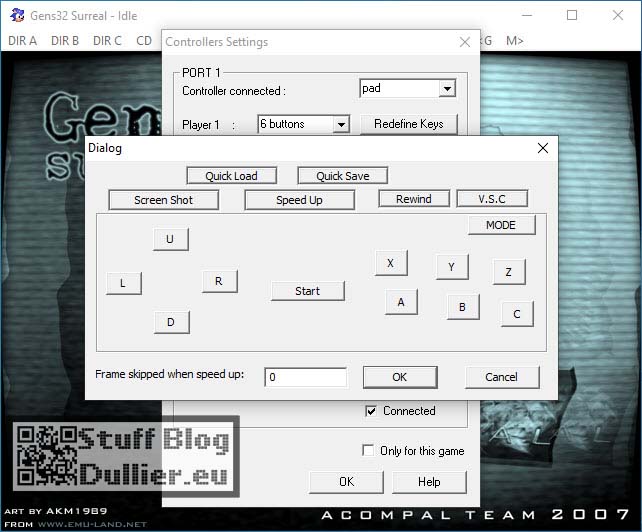Click the Quick Load button
Image resolution: width=642 pixels, height=532 pixels.
(231, 176)
